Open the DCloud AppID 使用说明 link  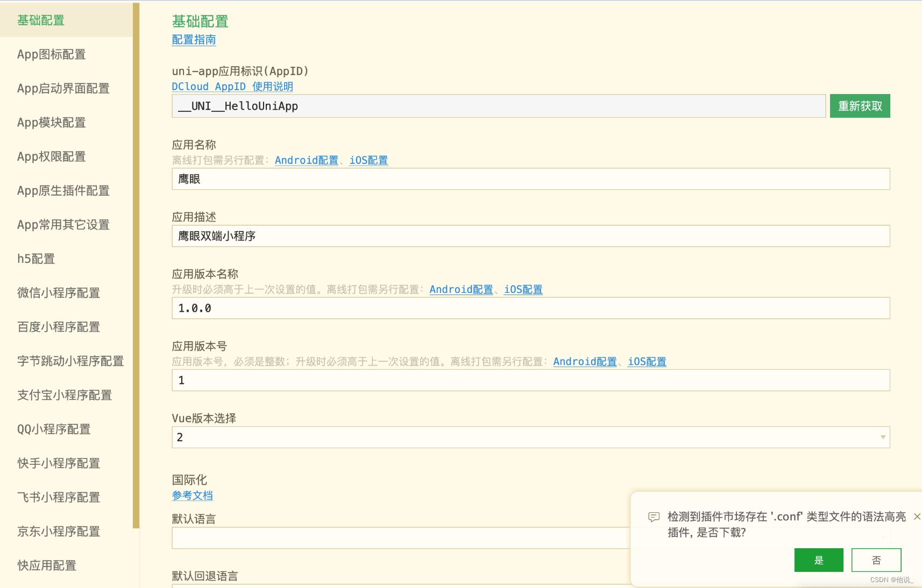[x=232, y=87]
